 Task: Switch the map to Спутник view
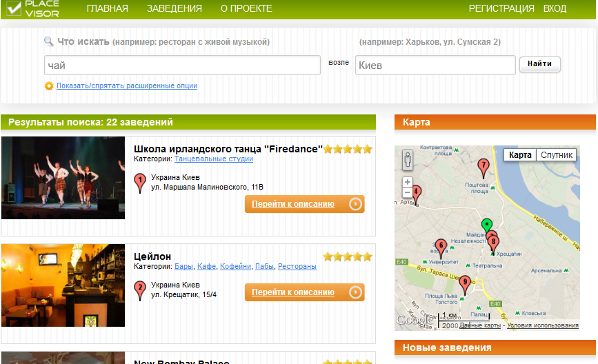[557, 155]
